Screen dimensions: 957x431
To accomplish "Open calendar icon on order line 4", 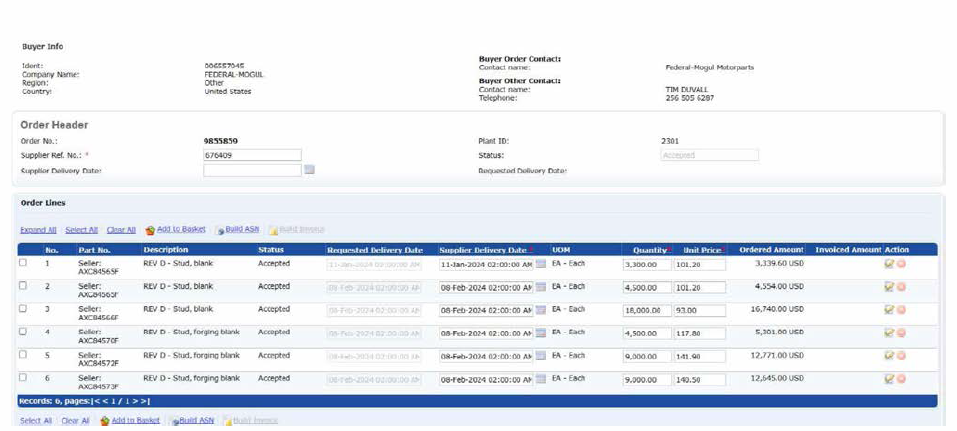I will tap(541, 333).
